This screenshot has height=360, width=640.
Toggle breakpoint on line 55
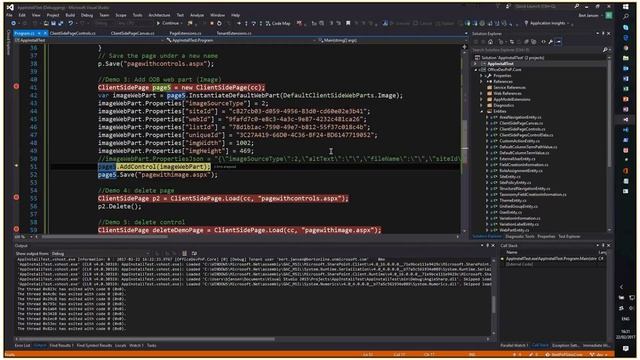pyautogui.click(x=16, y=198)
